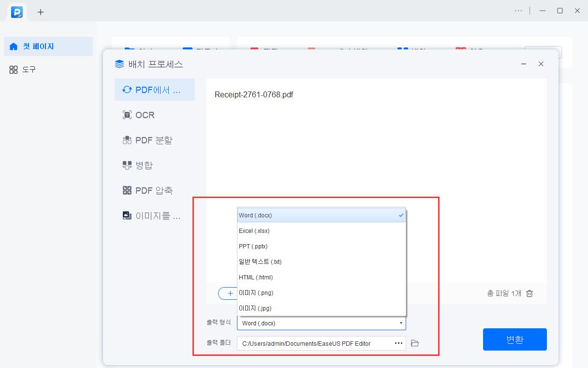This screenshot has height=368, width=588.
Task: Choose 이미지 (.jpg) output format
Action: coord(322,308)
